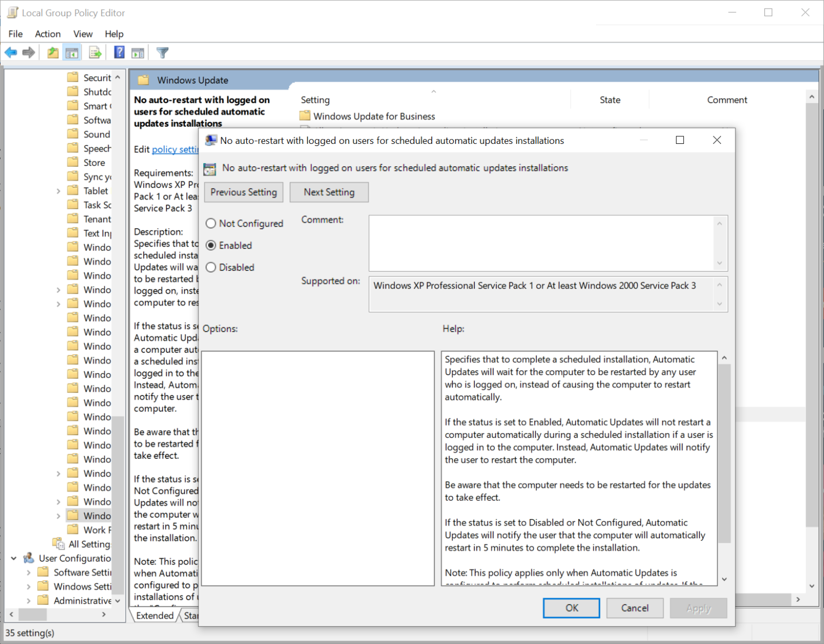Viewport: 824px width, 644px height.
Task: Open the Help toolbar icon
Action: (x=119, y=53)
